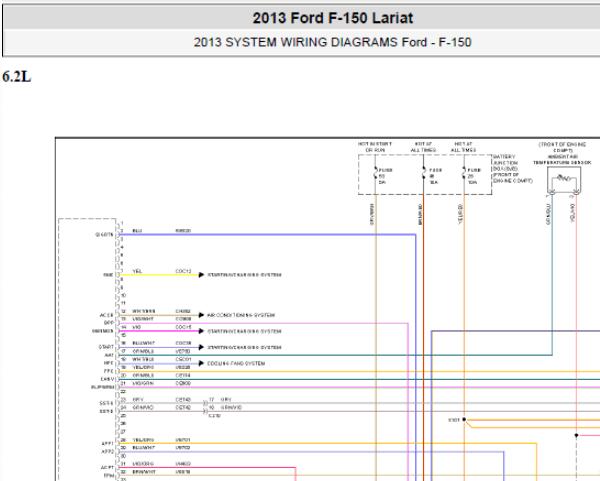Screen dimensions: 600x481
Task: Click the "APP2" pin label
Action: point(108,452)
